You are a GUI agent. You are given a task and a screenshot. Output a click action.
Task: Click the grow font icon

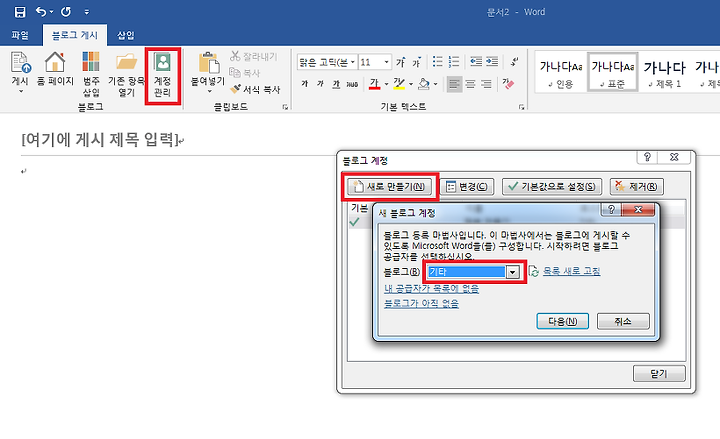point(400,62)
